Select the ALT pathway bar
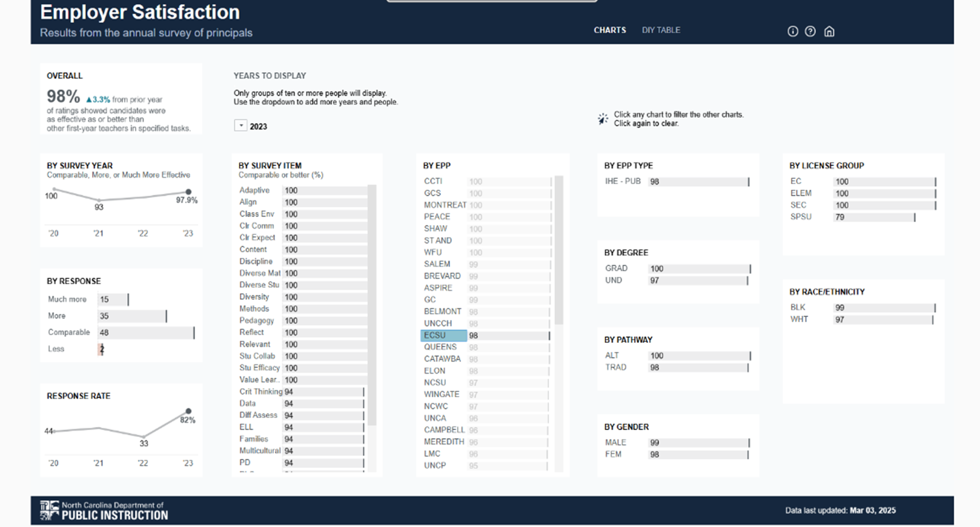This screenshot has width=980, height=527. coord(699,356)
